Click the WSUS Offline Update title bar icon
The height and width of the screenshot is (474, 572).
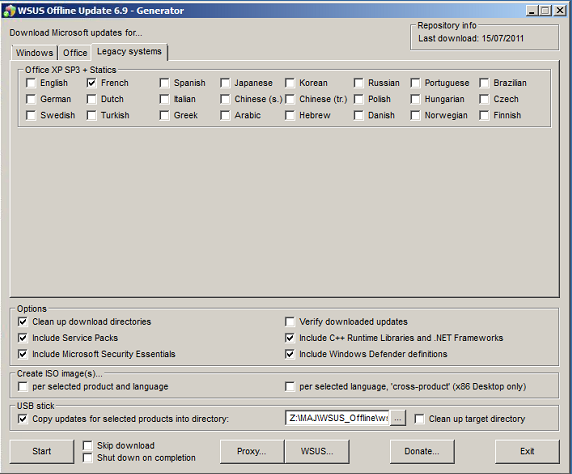9,11
